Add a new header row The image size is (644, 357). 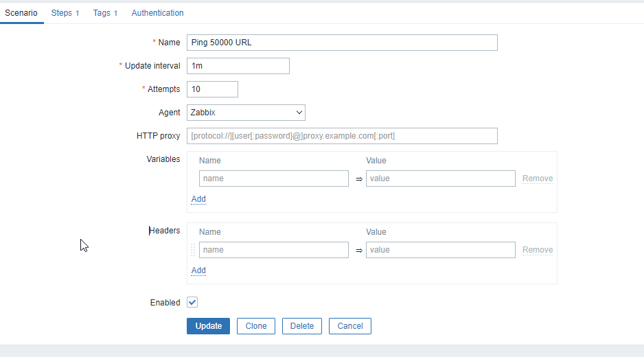(x=198, y=270)
